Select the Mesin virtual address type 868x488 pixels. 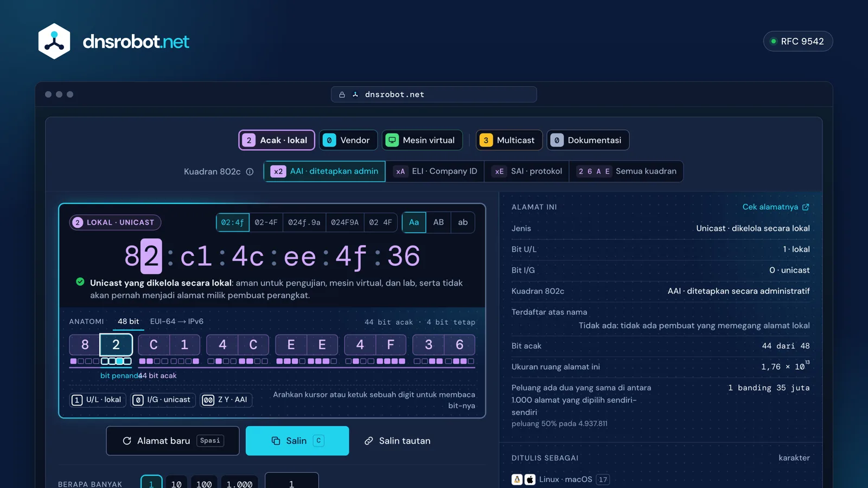click(422, 140)
